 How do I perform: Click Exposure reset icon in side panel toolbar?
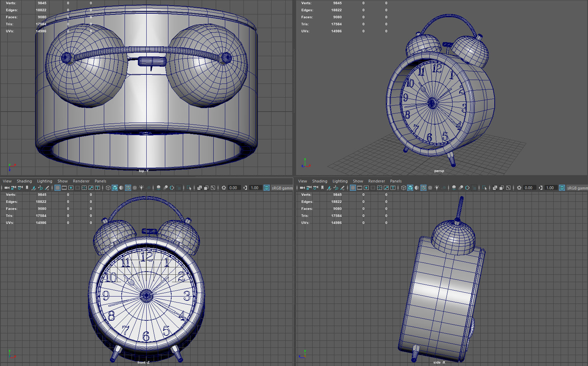point(519,188)
